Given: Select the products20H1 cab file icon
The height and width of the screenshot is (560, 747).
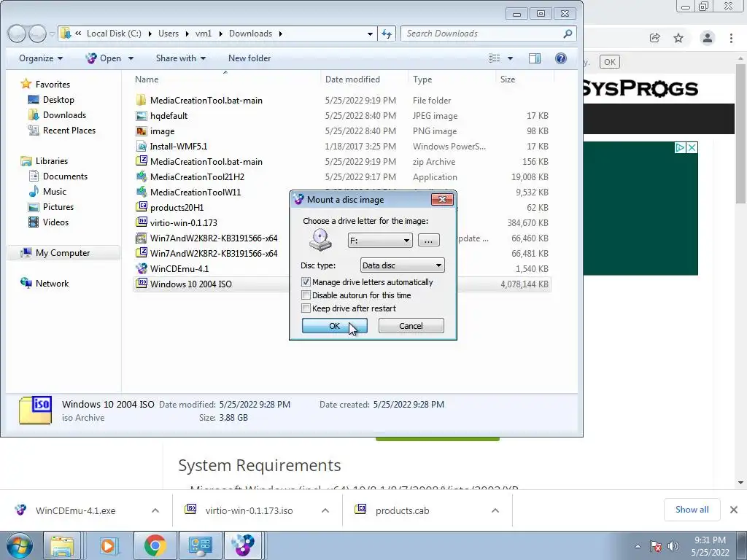Looking at the screenshot, I should coord(141,206).
